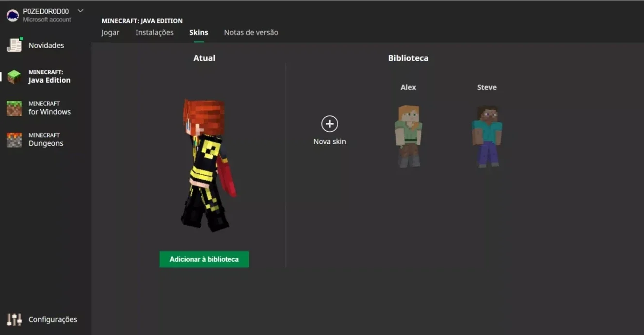The width and height of the screenshot is (644, 335).
Task: Click the Nova skin label
Action: [x=330, y=142]
